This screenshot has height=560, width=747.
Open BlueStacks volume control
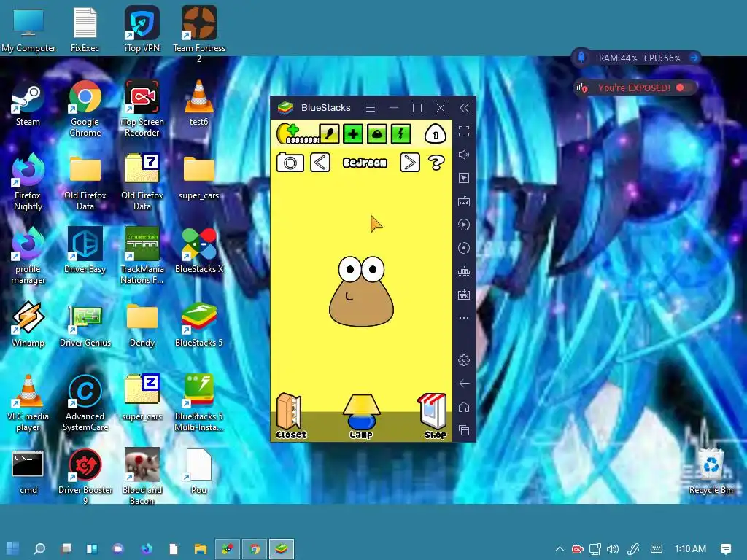463,155
